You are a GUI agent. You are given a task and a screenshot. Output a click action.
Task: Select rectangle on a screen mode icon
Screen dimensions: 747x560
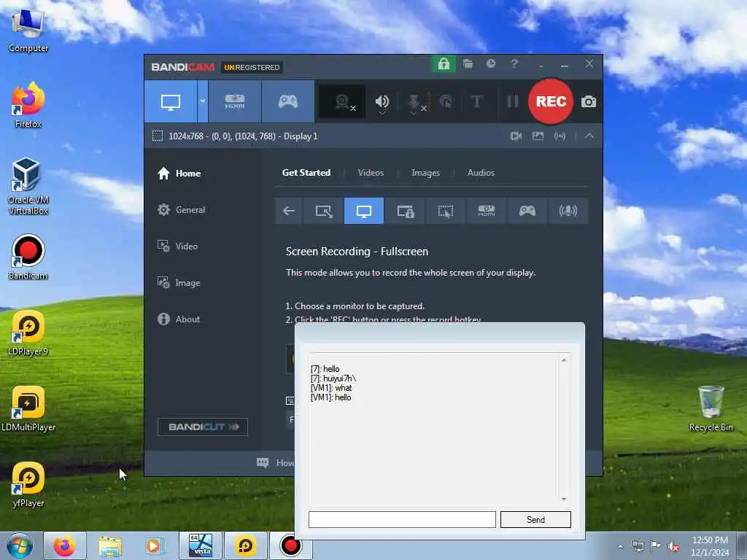324,211
